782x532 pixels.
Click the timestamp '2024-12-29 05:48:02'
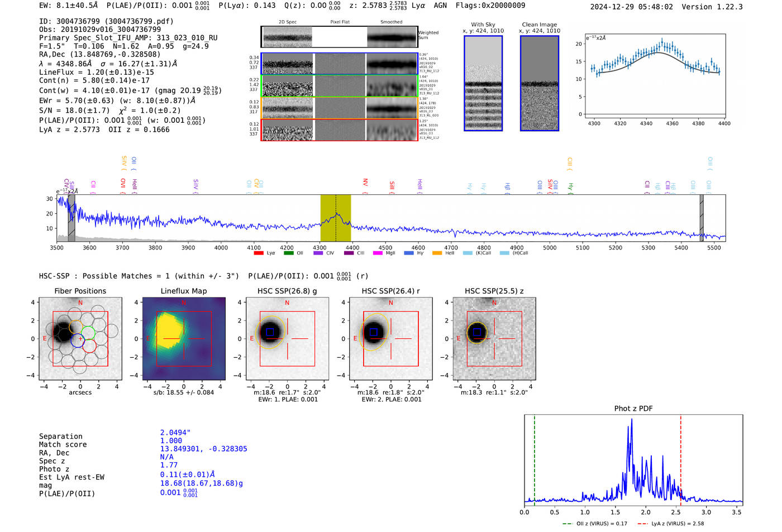[x=632, y=7]
